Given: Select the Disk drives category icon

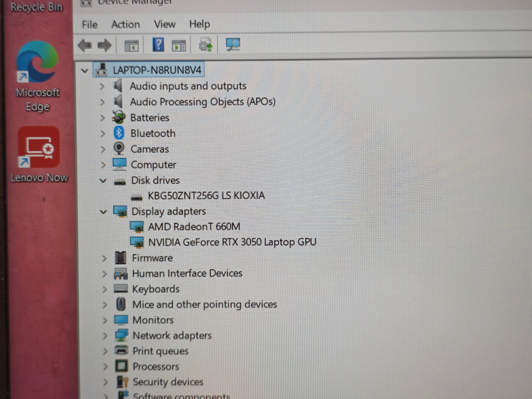Looking at the screenshot, I should (120, 181).
